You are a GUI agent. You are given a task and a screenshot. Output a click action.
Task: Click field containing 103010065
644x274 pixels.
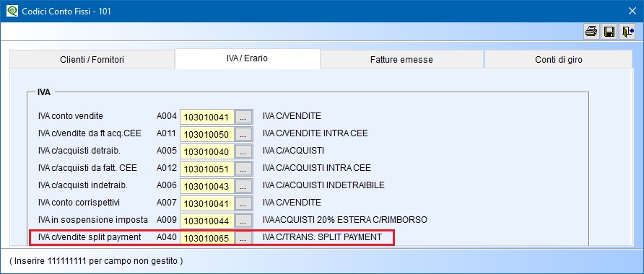point(207,238)
